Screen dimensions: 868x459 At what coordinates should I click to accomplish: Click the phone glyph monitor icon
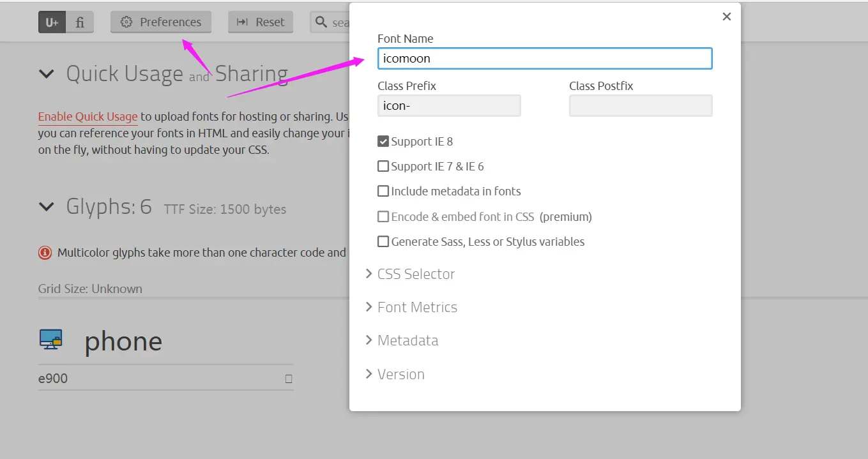coord(50,339)
